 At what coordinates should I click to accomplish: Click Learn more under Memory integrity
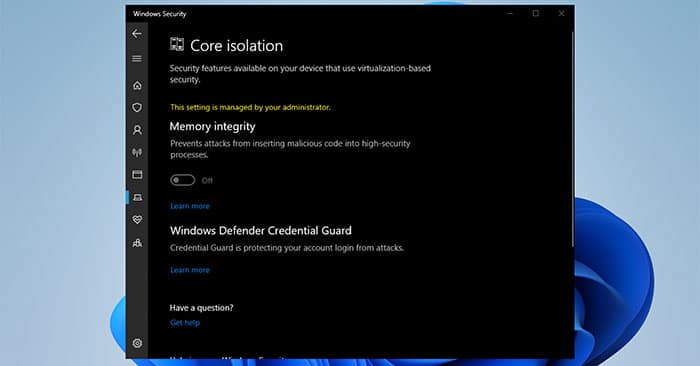190,206
